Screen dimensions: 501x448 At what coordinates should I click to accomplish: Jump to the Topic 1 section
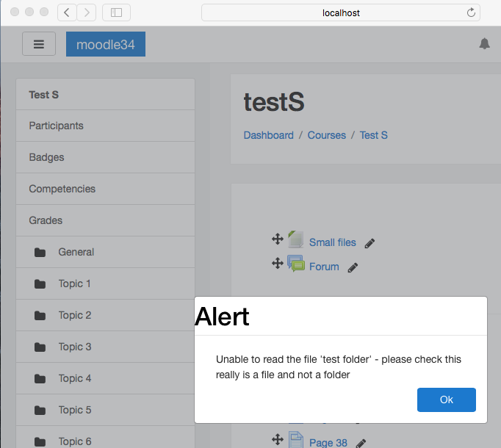tap(106, 283)
